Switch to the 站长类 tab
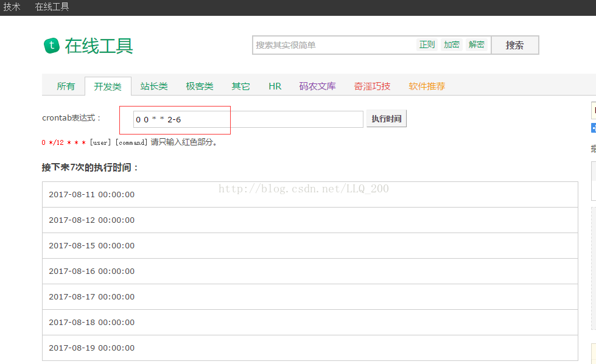 pos(154,86)
